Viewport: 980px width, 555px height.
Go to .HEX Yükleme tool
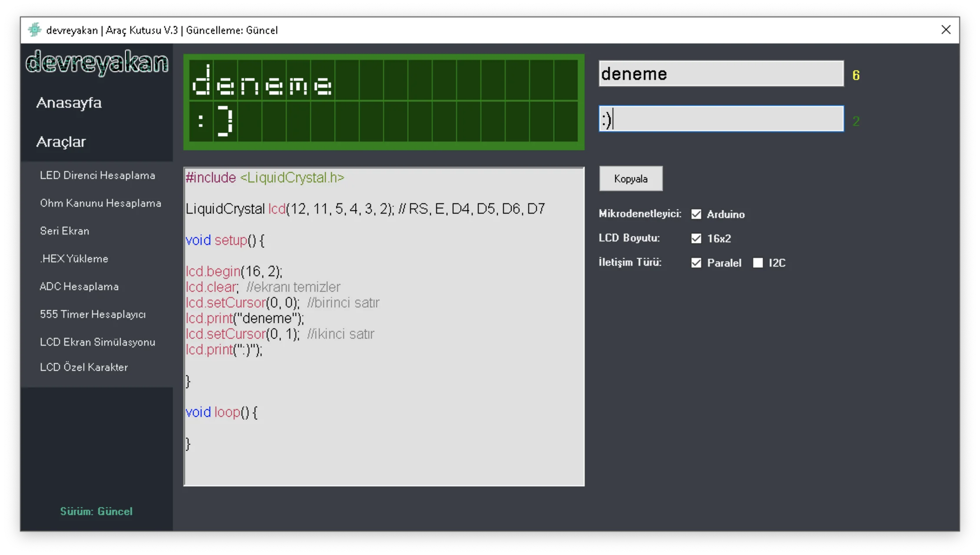click(x=74, y=259)
